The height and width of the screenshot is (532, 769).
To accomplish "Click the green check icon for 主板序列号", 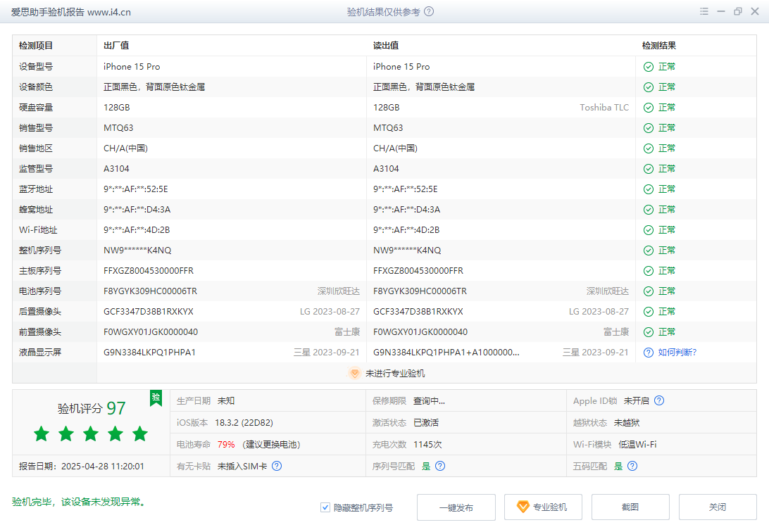I will coord(649,271).
